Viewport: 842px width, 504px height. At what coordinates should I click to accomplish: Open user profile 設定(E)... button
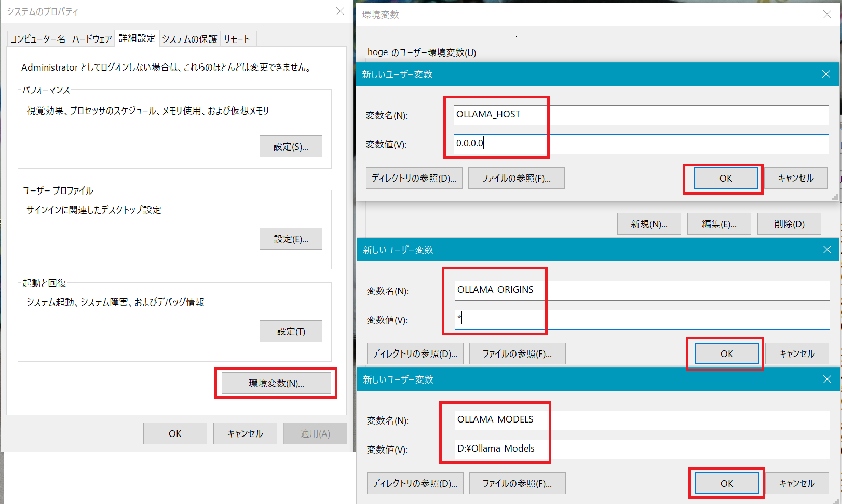pyautogui.click(x=291, y=239)
